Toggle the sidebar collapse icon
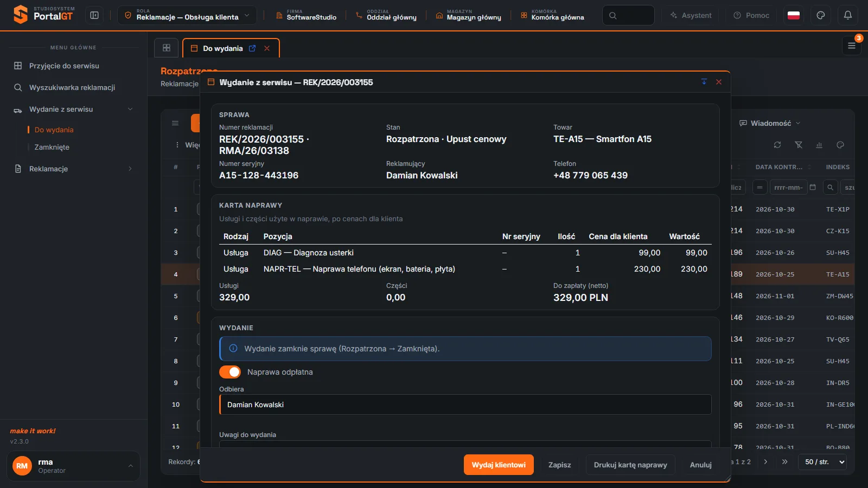The width and height of the screenshot is (868, 488). click(94, 15)
